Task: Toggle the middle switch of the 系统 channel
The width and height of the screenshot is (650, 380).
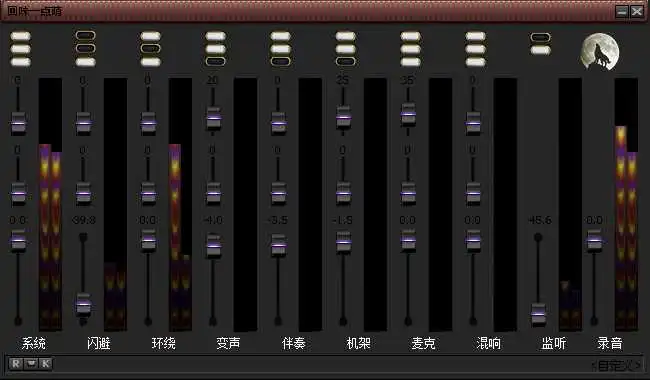Action: (20, 49)
